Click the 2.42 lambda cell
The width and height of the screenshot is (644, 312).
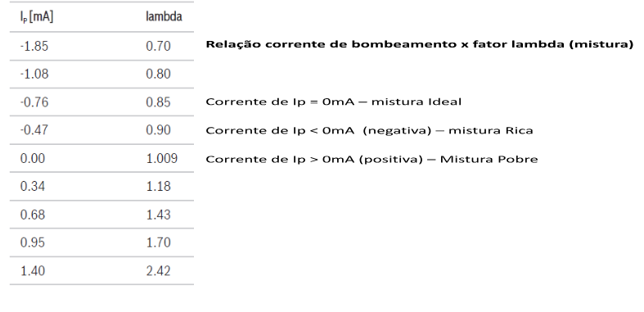click(x=158, y=271)
